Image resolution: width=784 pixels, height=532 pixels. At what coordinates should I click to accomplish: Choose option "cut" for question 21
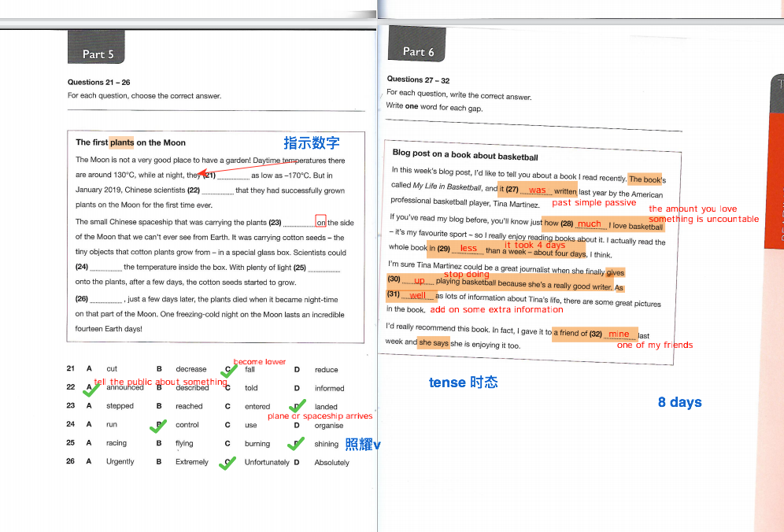[112, 368]
